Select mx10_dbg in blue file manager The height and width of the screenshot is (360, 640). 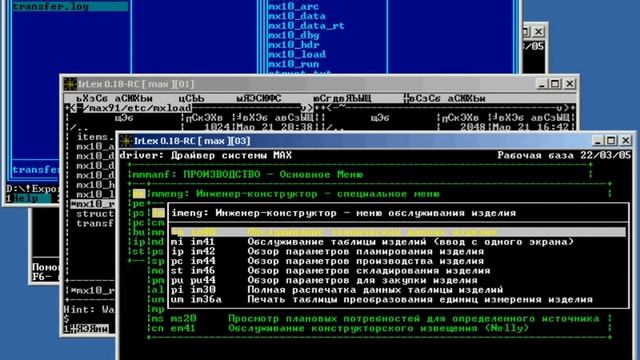point(293,35)
